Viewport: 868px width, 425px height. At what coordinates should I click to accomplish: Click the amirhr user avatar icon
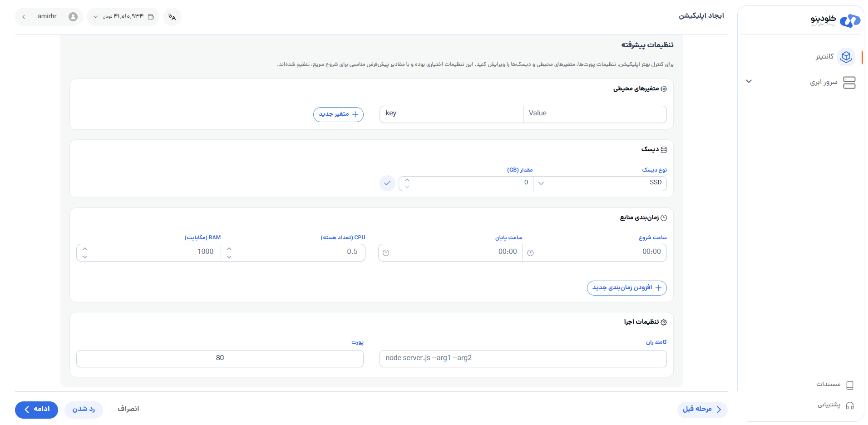point(73,17)
